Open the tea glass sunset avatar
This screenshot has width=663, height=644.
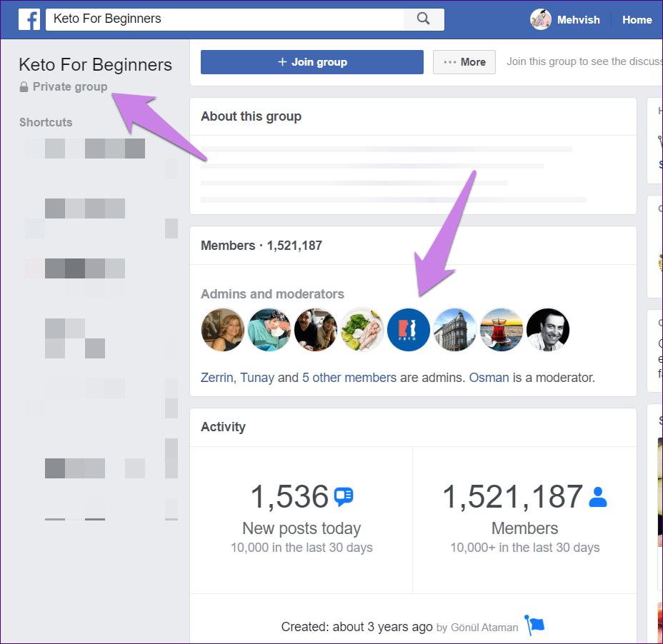pyautogui.click(x=502, y=330)
